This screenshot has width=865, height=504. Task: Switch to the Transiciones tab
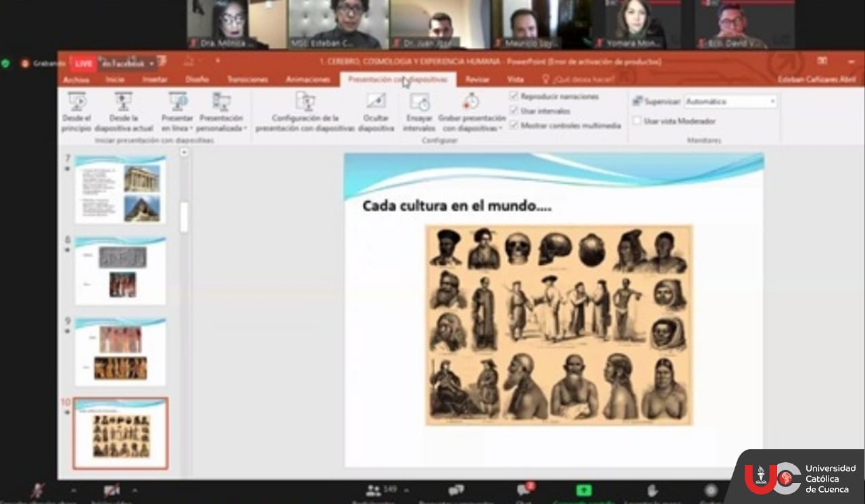point(247,80)
